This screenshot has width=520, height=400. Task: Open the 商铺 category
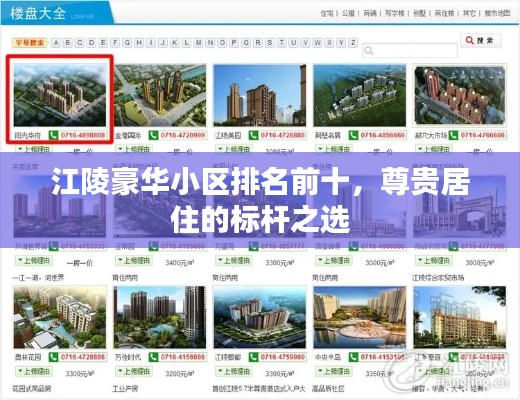click(x=370, y=13)
